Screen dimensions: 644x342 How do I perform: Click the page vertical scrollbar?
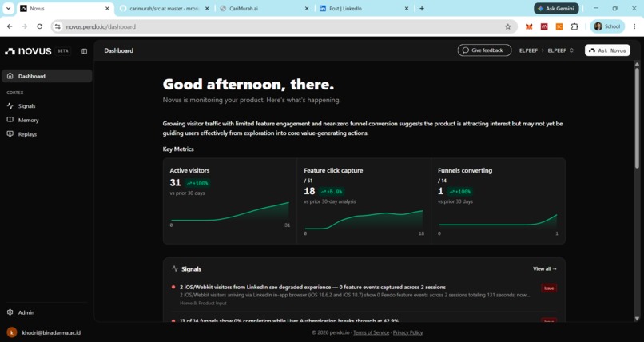[x=637, y=117]
